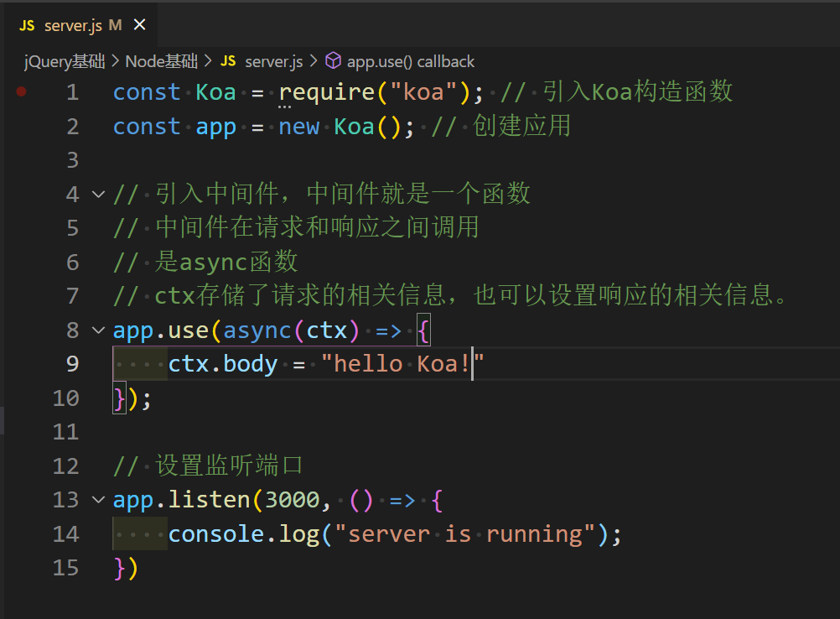Open app.use() callback breadcrumb symbol

coord(410,61)
